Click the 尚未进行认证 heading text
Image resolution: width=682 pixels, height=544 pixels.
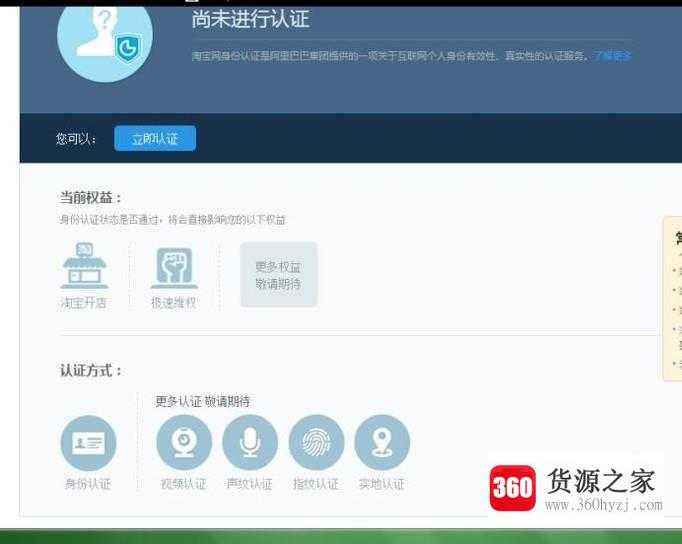coord(251,19)
